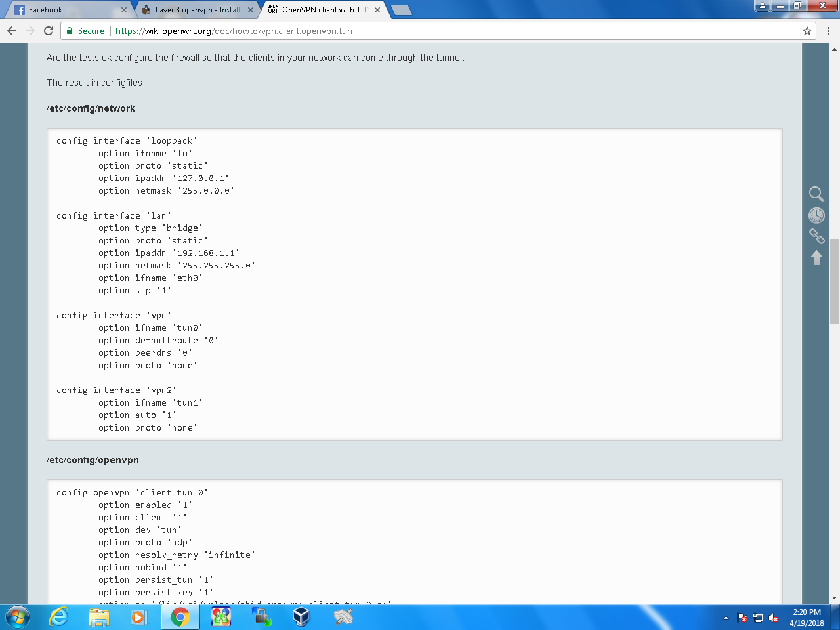The width and height of the screenshot is (840, 630).
Task: Jump back to top with the arrow icon
Action: [816, 258]
